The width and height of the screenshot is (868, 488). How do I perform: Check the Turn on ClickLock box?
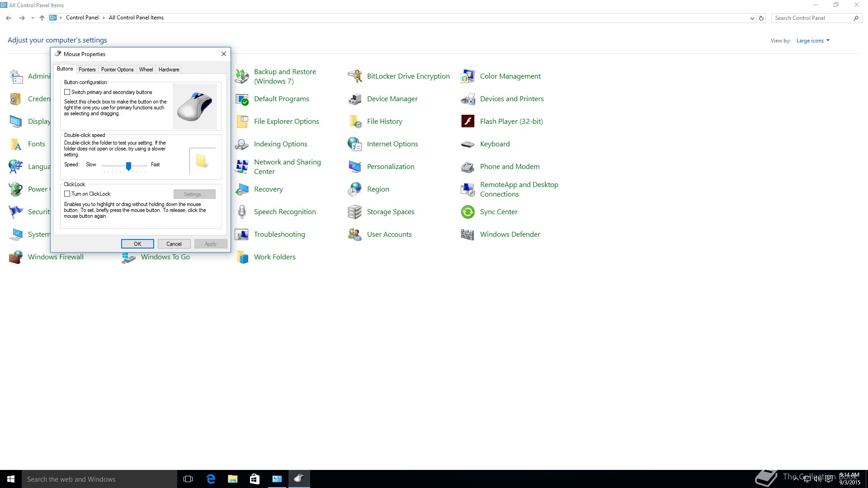[x=67, y=194]
